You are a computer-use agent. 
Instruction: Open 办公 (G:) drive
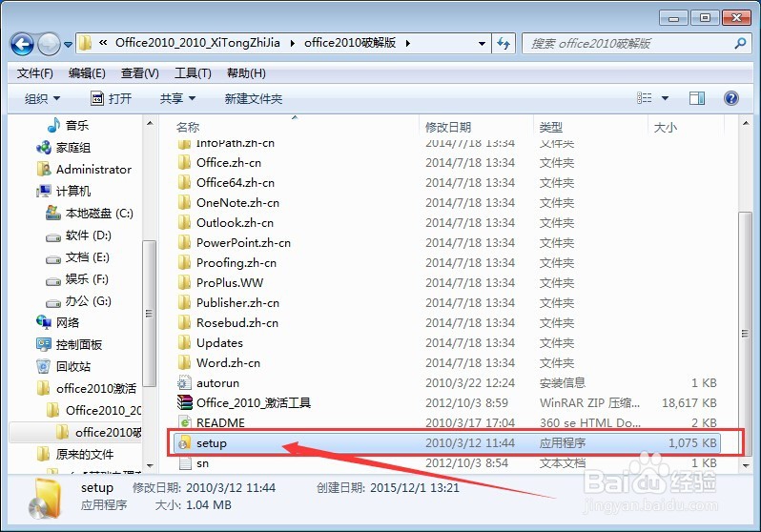tap(78, 301)
